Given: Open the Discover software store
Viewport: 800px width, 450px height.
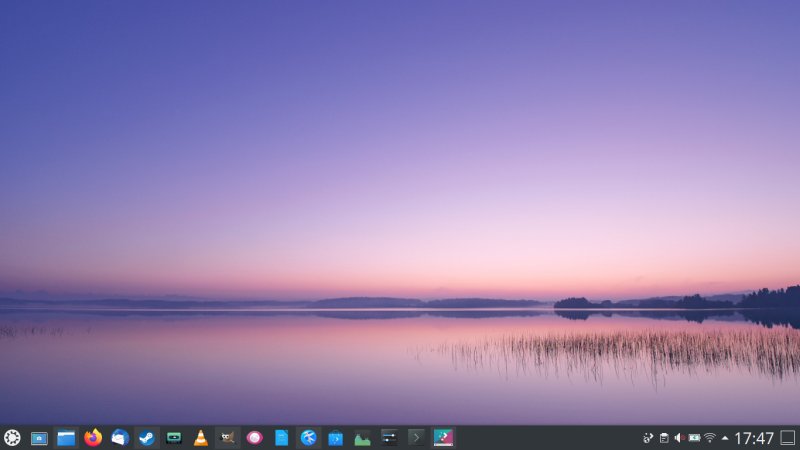Looking at the screenshot, I should tap(335, 438).
